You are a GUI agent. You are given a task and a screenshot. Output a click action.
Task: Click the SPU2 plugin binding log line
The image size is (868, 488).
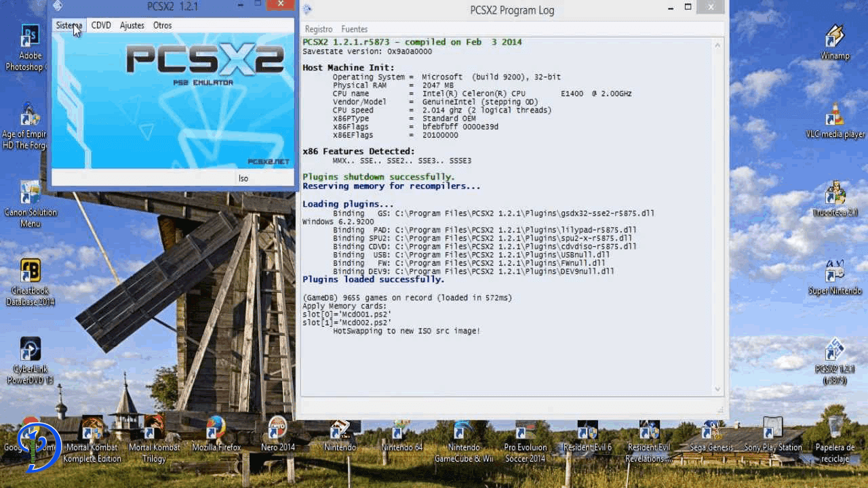pyautogui.click(x=482, y=239)
